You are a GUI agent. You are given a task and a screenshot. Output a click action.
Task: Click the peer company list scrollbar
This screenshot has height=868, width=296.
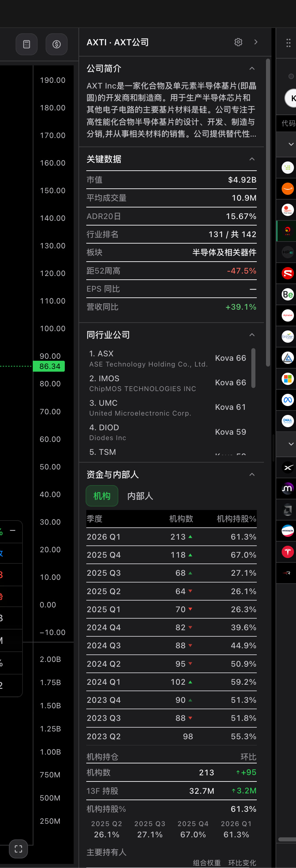coord(253,368)
